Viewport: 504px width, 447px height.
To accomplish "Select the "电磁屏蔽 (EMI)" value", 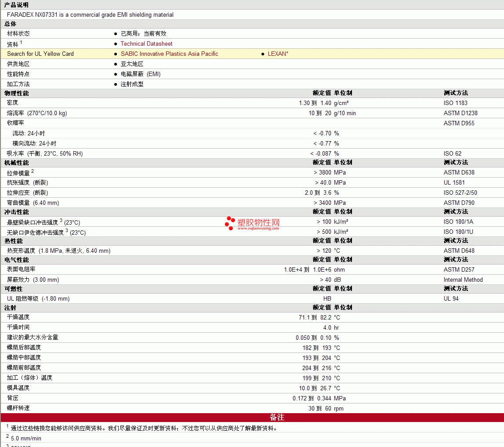I will pyautogui.click(x=141, y=74).
